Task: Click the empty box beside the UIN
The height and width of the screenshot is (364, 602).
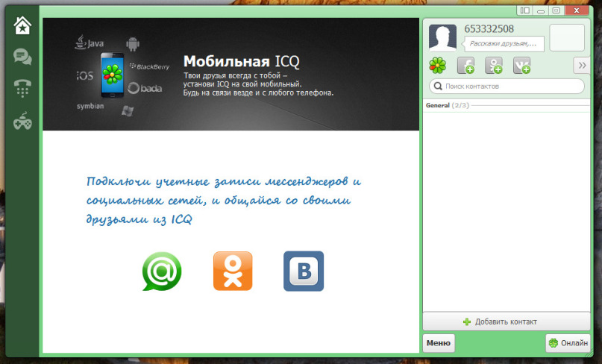Action: point(567,37)
